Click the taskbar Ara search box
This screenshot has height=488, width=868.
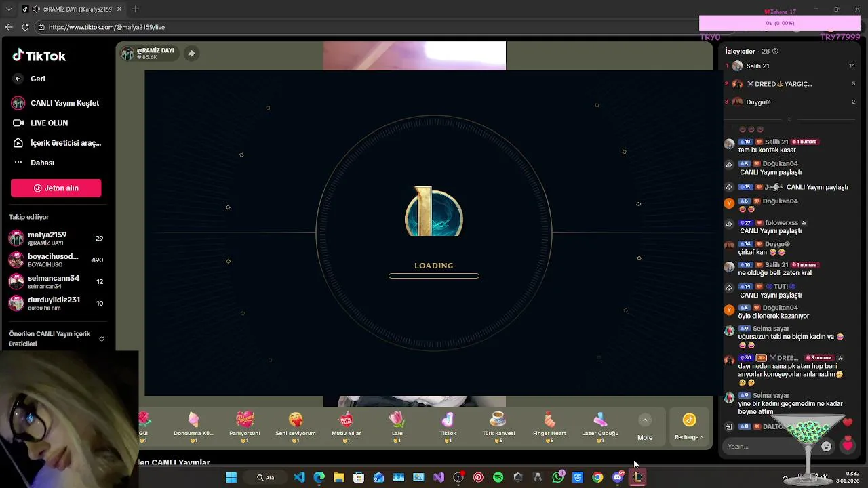click(265, 477)
